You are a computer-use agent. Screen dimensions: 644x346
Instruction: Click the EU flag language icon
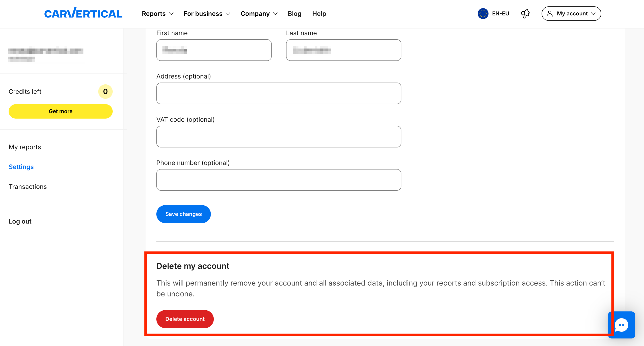pyautogui.click(x=483, y=14)
